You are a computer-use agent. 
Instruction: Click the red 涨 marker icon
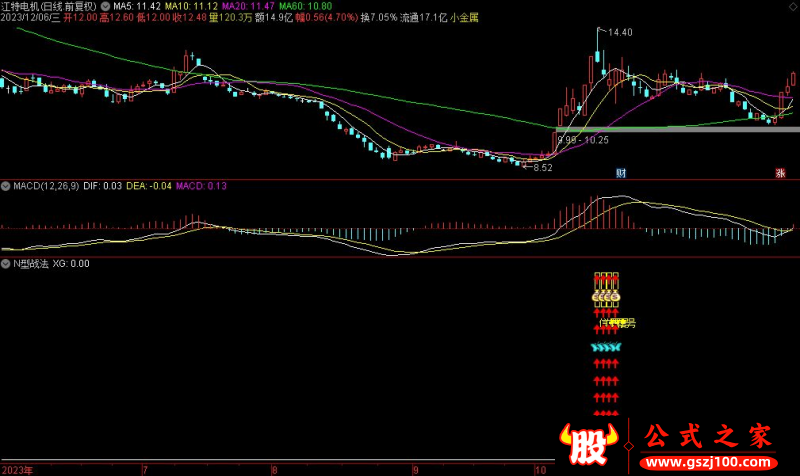coord(780,173)
